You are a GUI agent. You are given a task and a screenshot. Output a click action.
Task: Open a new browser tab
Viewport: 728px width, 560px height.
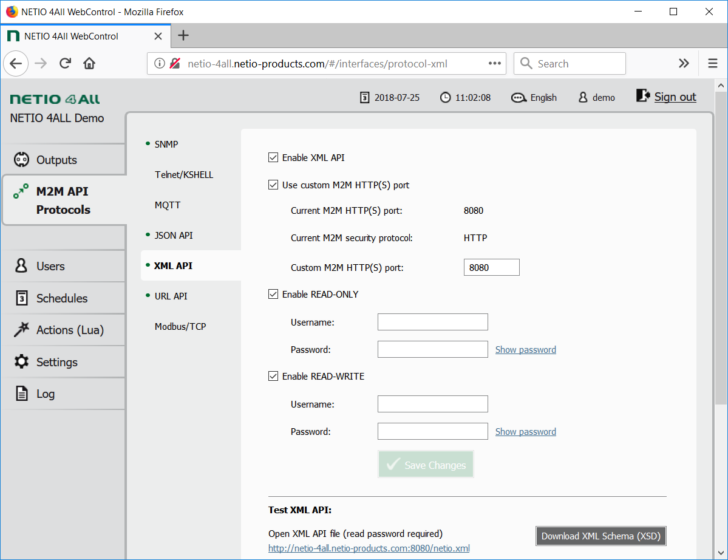pyautogui.click(x=183, y=35)
